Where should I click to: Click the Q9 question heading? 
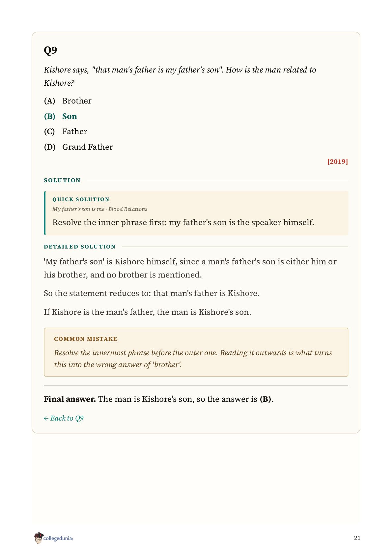50,50
